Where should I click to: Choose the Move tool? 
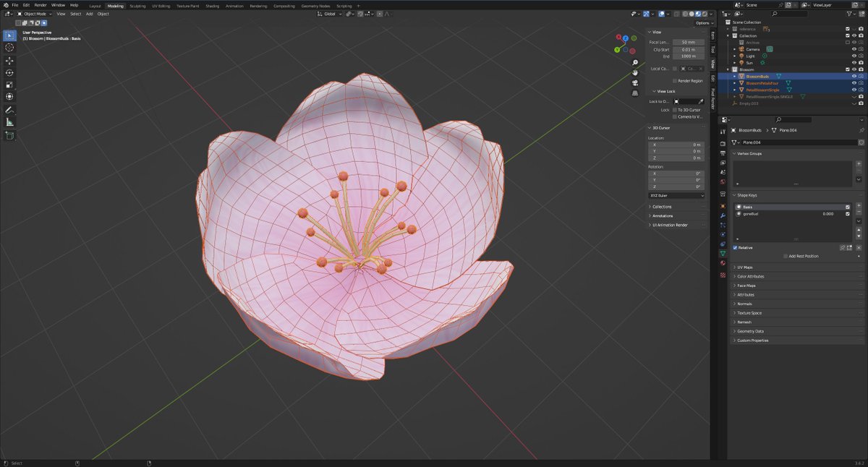(9, 61)
